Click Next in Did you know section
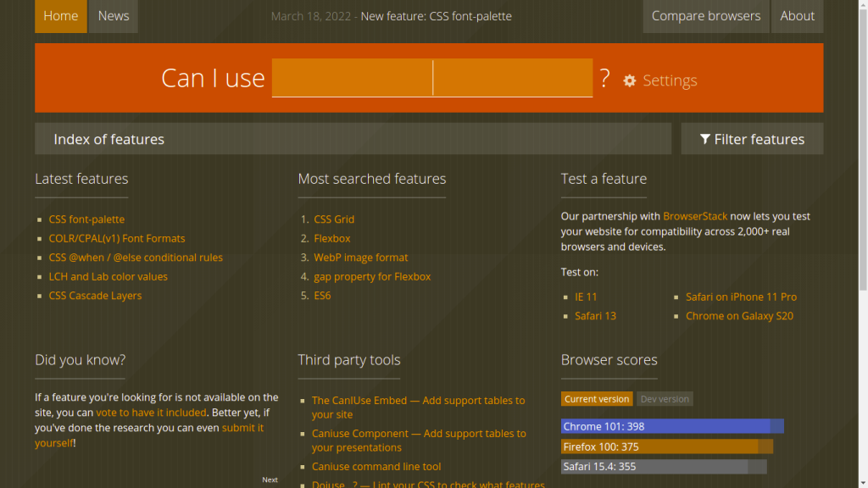868x488 pixels. tap(270, 480)
